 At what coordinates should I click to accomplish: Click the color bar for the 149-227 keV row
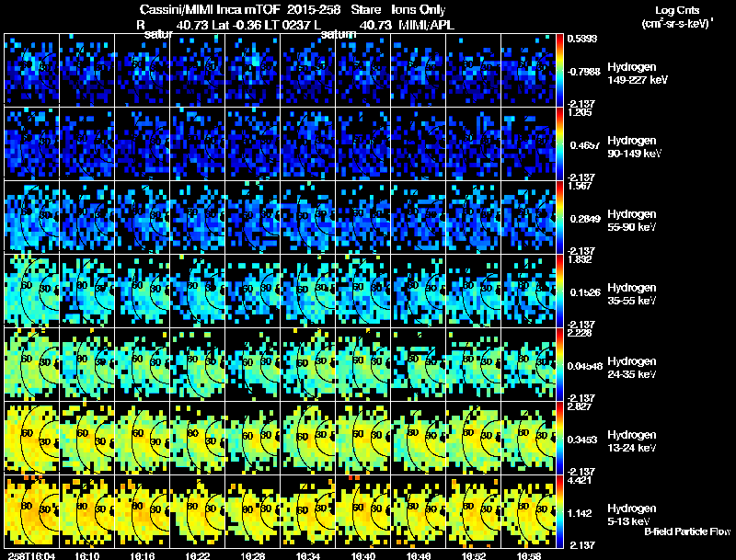coord(559,71)
